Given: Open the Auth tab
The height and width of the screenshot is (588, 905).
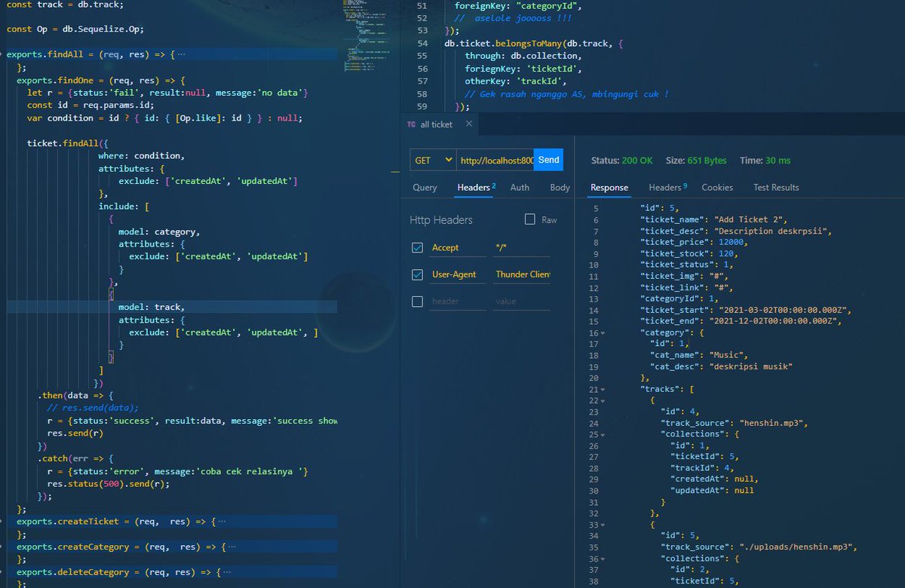Looking at the screenshot, I should (520, 187).
